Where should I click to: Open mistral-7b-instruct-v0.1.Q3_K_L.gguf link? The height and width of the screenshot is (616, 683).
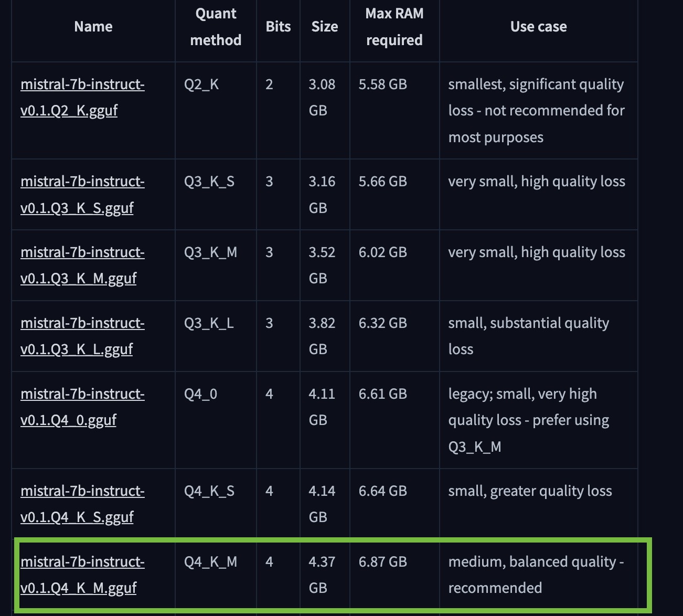[x=82, y=336]
